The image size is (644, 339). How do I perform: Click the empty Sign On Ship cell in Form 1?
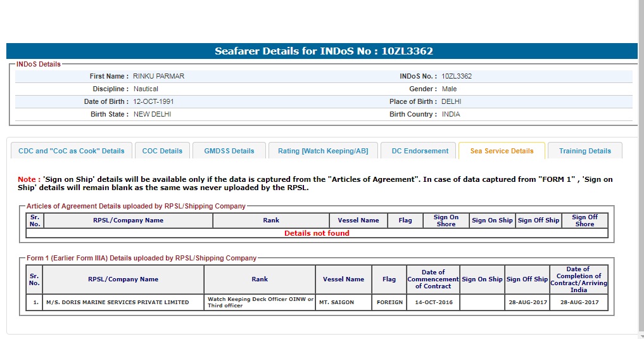(482, 302)
